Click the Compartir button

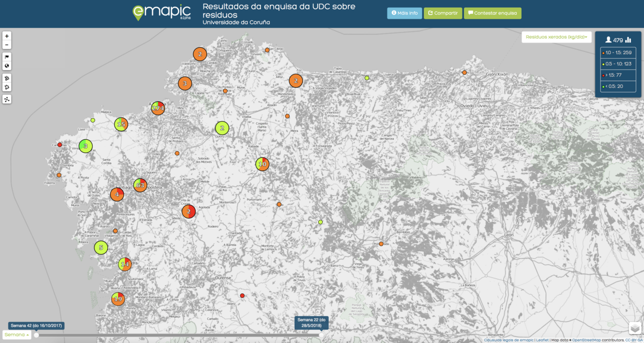coord(443,13)
